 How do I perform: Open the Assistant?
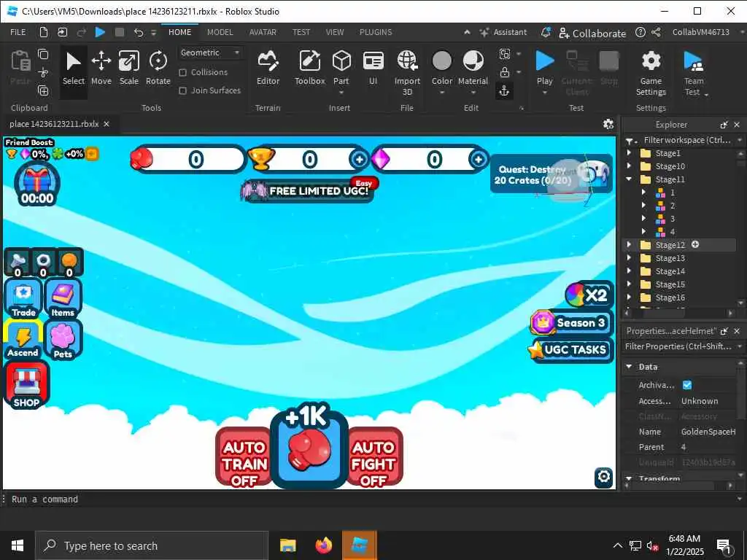click(x=503, y=32)
